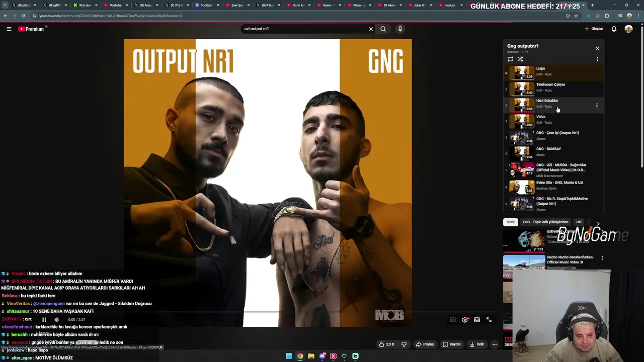Open more actions three-dot menu below the video
Image resolution: width=644 pixels, height=362 pixels.
tap(495, 344)
